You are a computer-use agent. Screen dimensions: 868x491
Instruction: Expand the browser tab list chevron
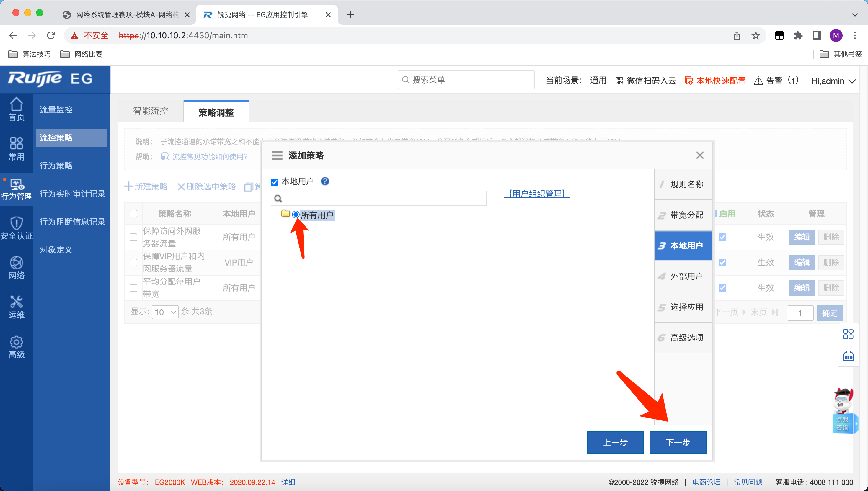pyautogui.click(x=854, y=14)
